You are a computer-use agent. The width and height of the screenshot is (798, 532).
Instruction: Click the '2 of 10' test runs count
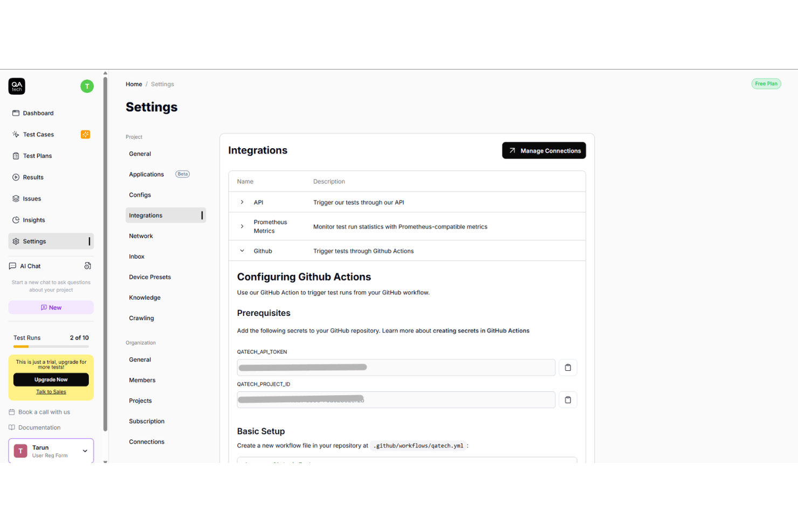pos(79,338)
